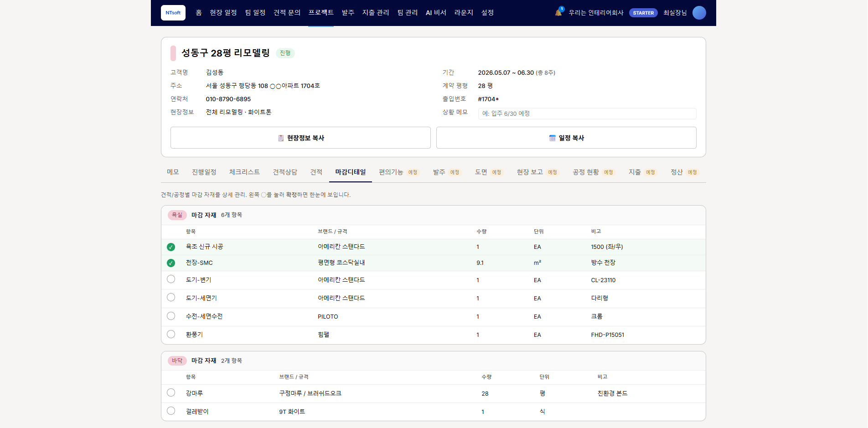Screen dimensions: 868x428
Task: Go to 홈 in top navigation
Action: coord(199,13)
